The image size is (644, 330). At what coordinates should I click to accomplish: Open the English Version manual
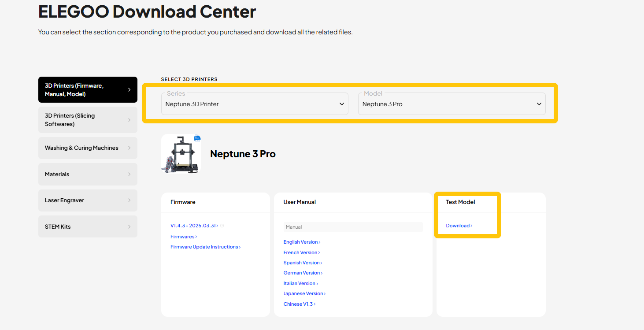pos(301,242)
